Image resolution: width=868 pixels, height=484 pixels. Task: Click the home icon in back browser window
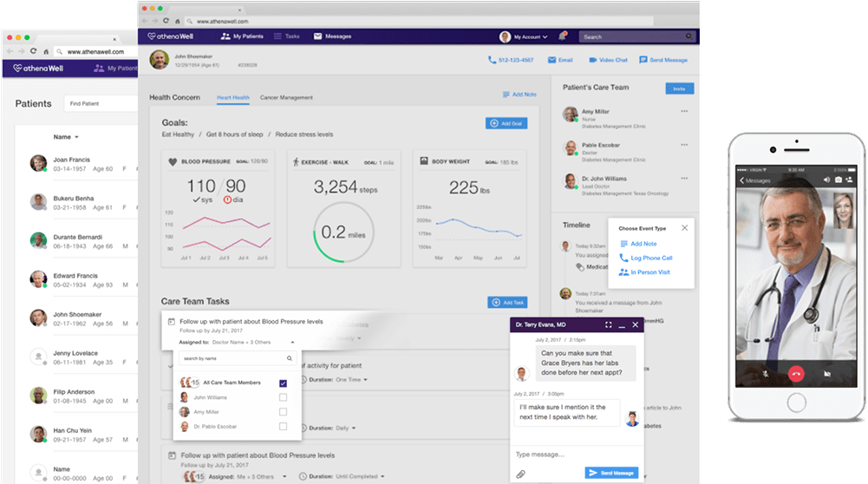(x=46, y=51)
